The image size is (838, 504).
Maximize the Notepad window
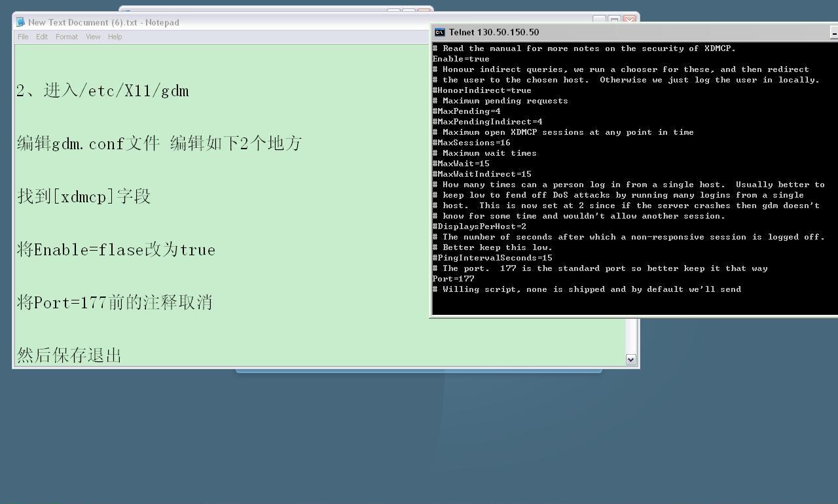click(614, 20)
